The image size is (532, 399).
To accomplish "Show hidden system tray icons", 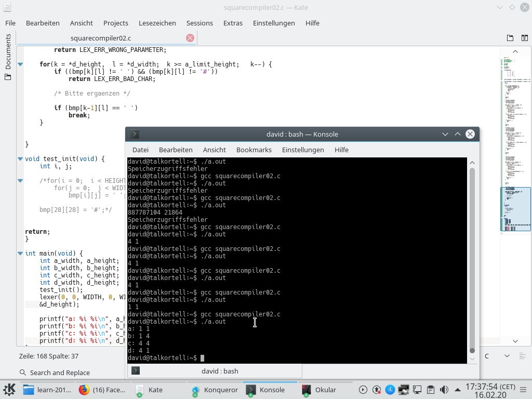I will [457, 390].
